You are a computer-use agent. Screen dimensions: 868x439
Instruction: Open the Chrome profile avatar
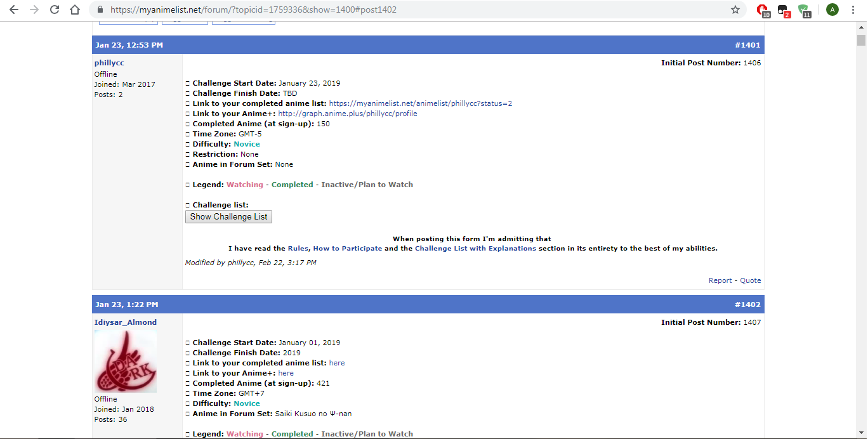tap(832, 10)
